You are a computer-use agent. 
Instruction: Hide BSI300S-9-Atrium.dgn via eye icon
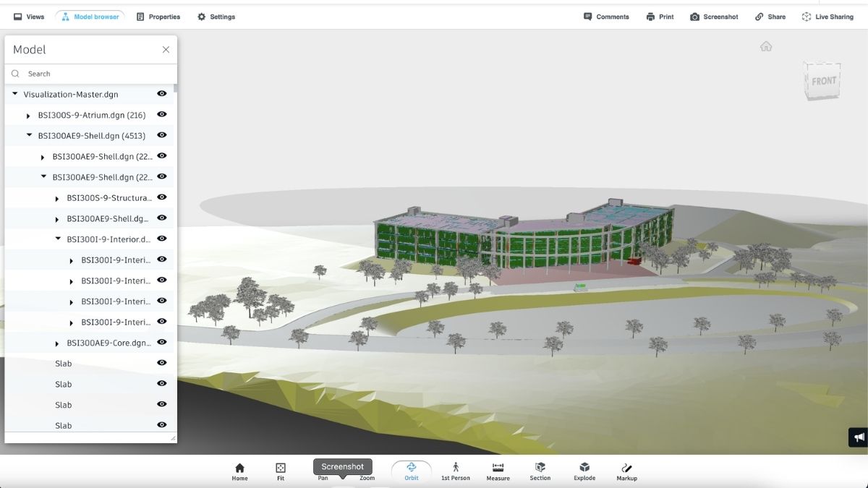click(x=162, y=114)
